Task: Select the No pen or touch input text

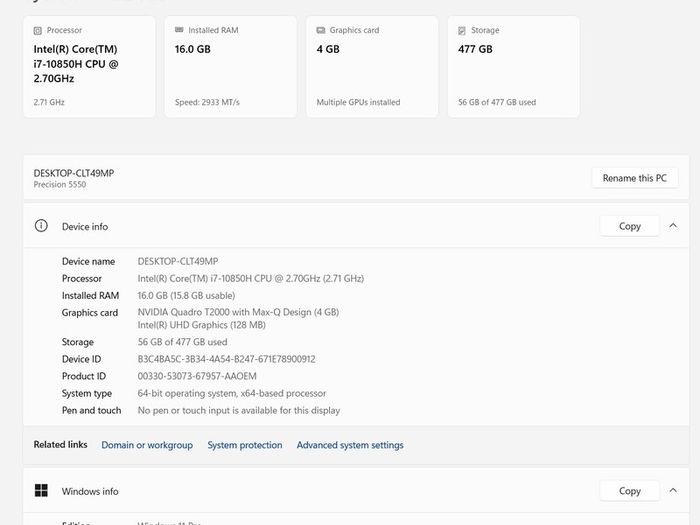Action: 239,410
